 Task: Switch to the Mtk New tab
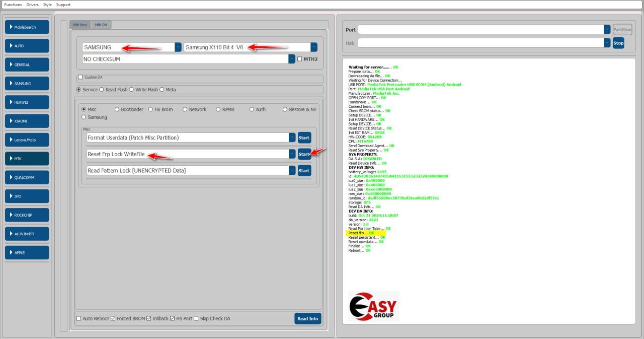[80, 25]
